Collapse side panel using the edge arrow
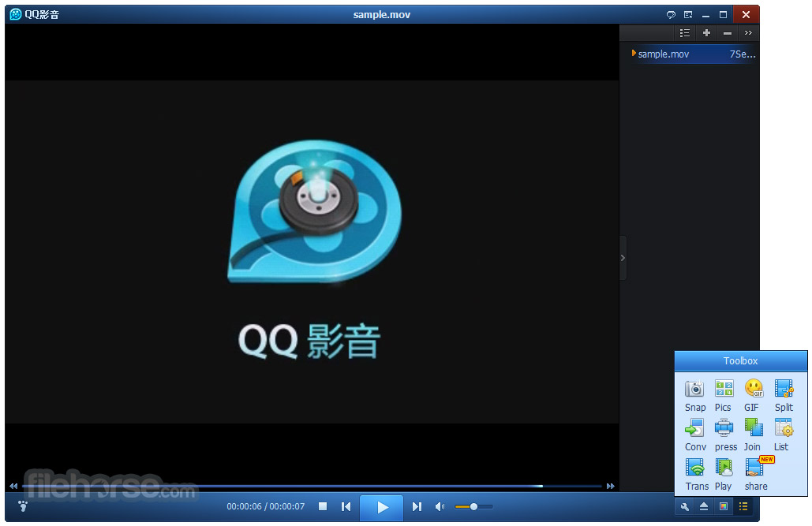 click(623, 258)
